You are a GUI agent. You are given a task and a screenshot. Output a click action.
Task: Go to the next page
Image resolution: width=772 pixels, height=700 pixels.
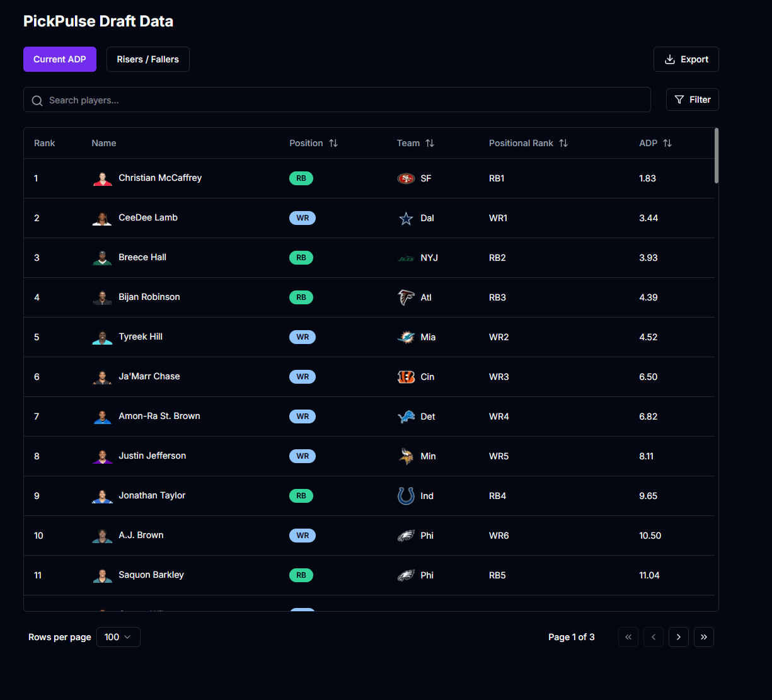678,637
